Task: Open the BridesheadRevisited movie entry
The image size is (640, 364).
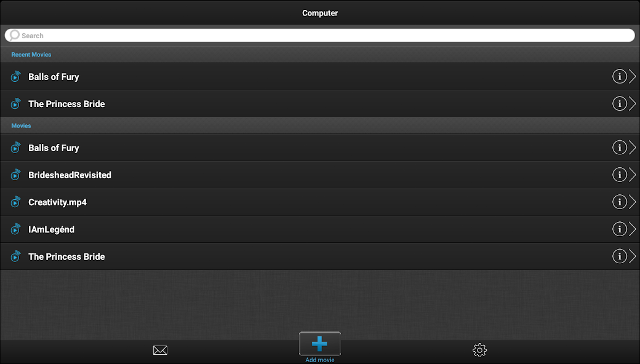Action: click(320, 175)
